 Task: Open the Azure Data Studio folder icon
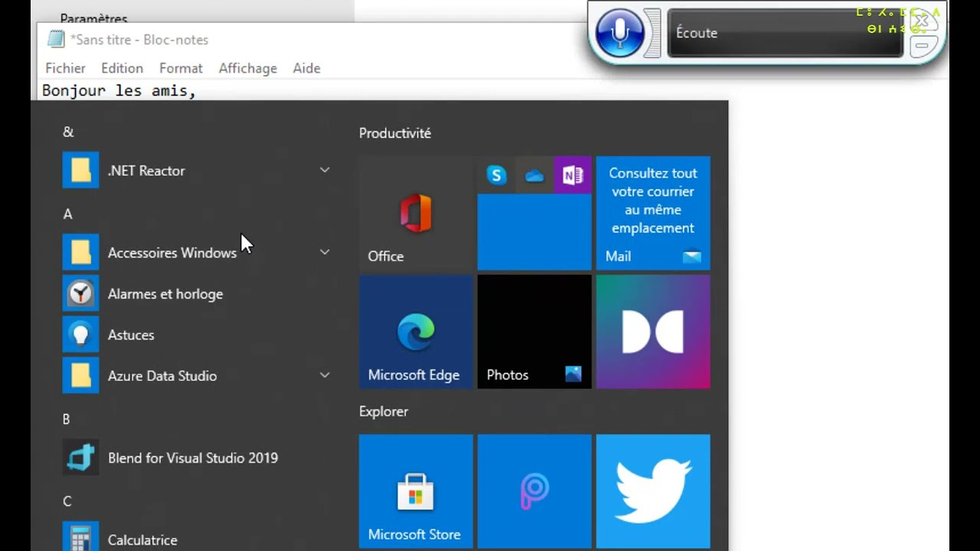80,375
